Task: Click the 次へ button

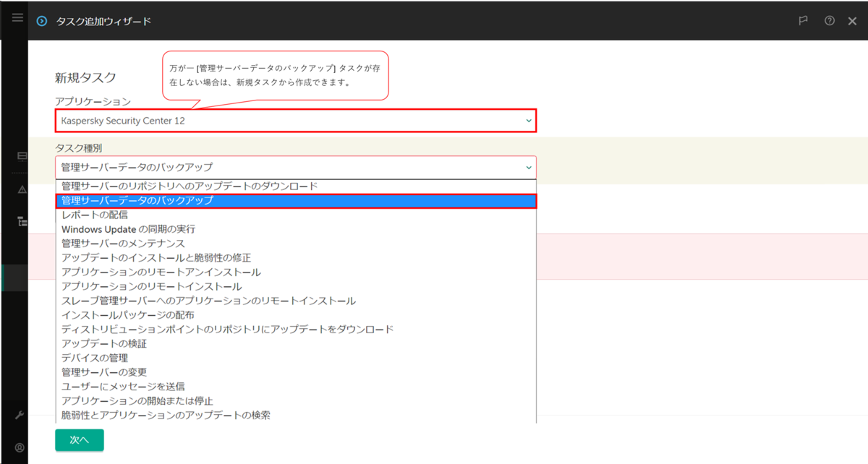Action: (x=80, y=439)
